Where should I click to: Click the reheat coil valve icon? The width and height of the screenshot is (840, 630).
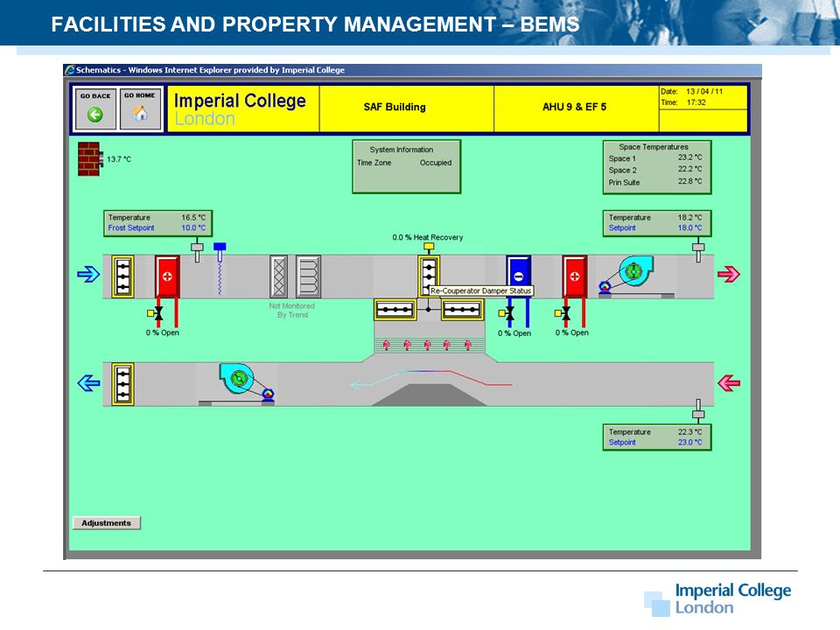tap(563, 313)
